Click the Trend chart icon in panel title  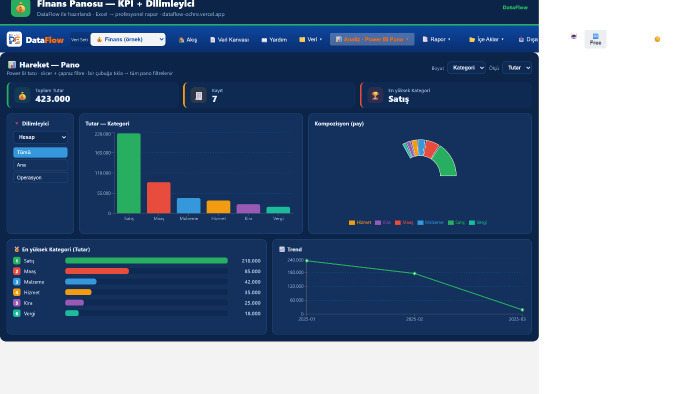pos(282,249)
